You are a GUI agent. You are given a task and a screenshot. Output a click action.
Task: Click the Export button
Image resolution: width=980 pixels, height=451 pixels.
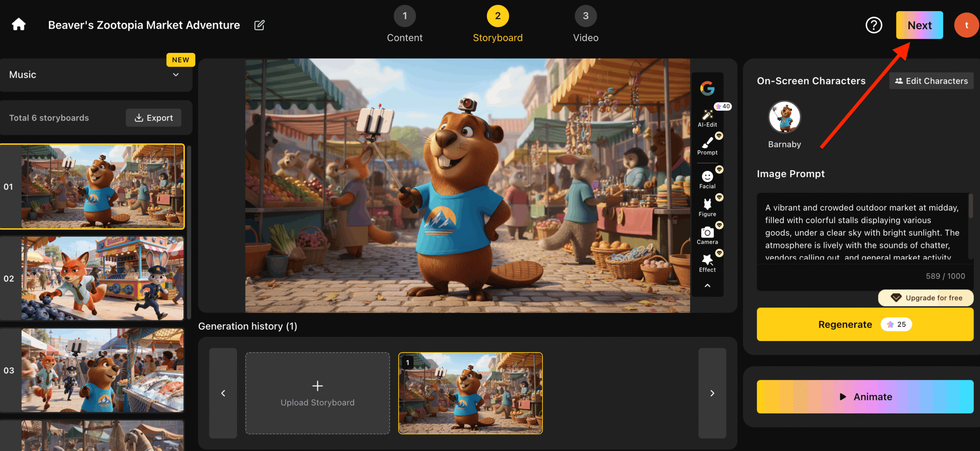pyautogui.click(x=154, y=118)
